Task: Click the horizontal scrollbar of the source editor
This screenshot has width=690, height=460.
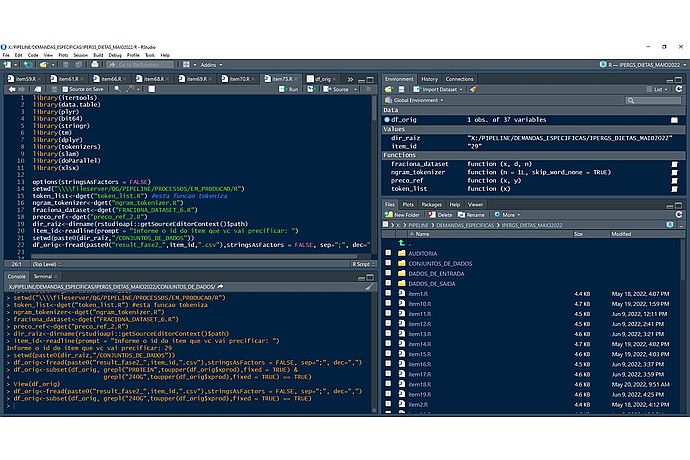Action: click(194, 256)
